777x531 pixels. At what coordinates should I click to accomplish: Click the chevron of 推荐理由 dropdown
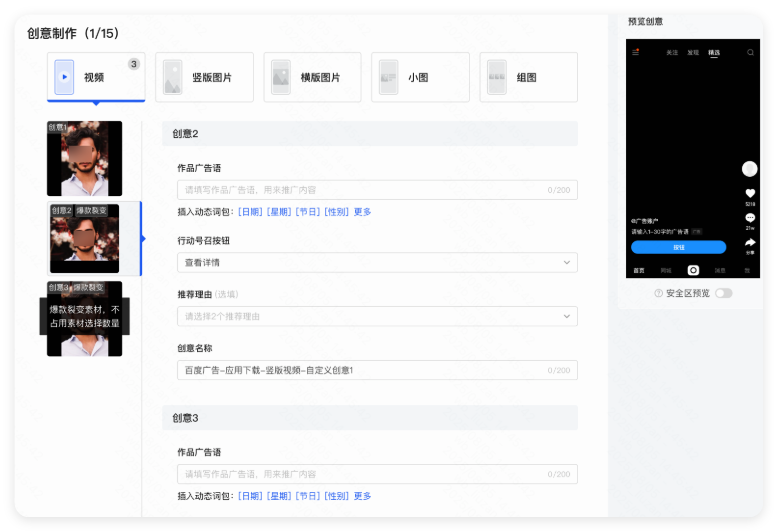(x=566, y=316)
